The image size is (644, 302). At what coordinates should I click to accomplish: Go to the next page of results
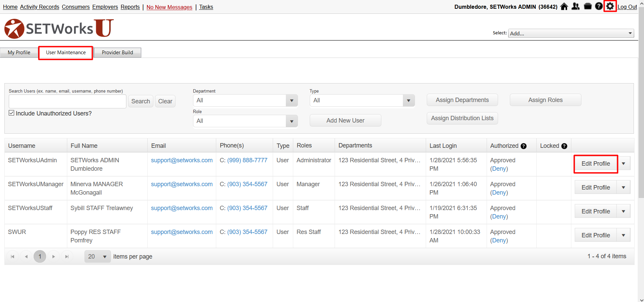pyautogui.click(x=53, y=257)
